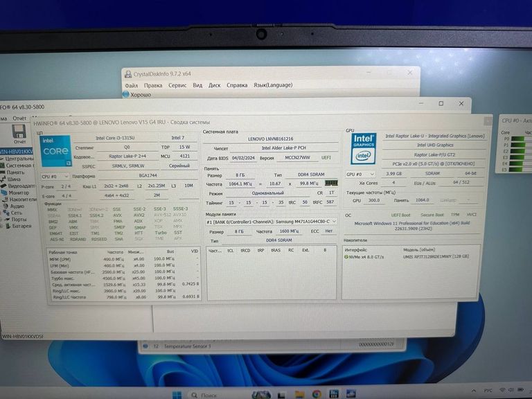Maximize the HWiNFO main window
This screenshot has height=399, width=532.
click(x=441, y=103)
